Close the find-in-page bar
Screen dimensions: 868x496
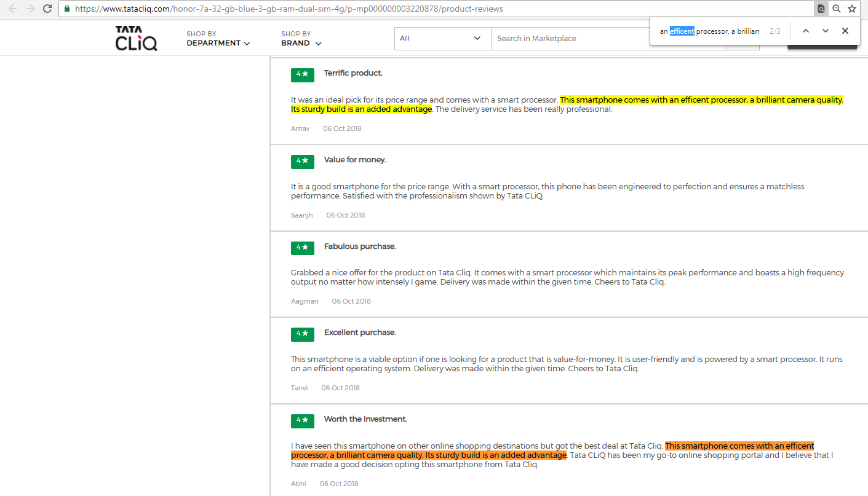point(845,31)
